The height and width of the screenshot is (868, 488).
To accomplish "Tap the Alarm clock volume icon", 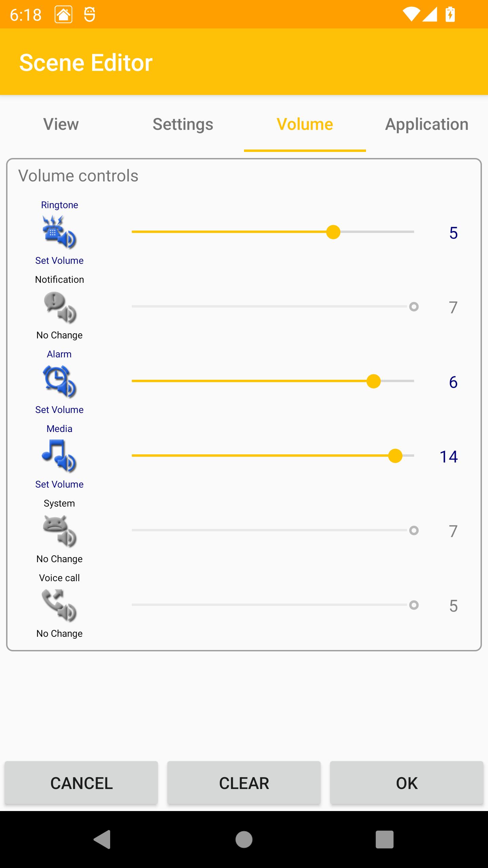I will click(x=59, y=381).
